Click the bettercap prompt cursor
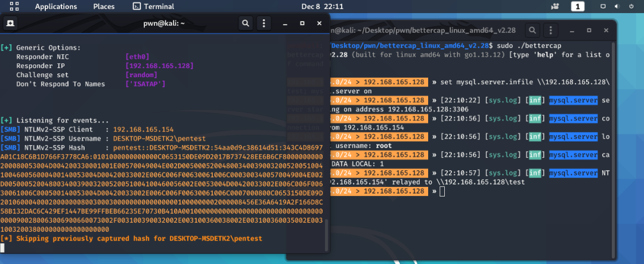Viewport: 644px width, 264px height. [x=442, y=192]
